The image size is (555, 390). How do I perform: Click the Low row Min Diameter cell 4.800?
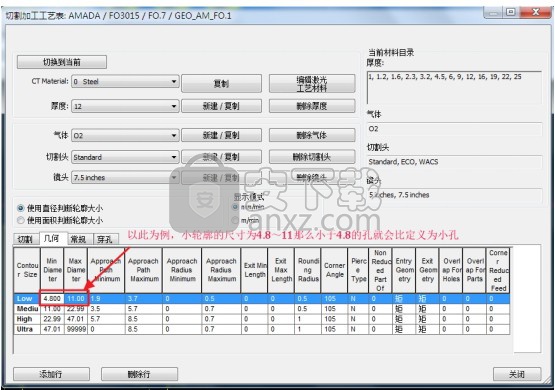(x=52, y=299)
